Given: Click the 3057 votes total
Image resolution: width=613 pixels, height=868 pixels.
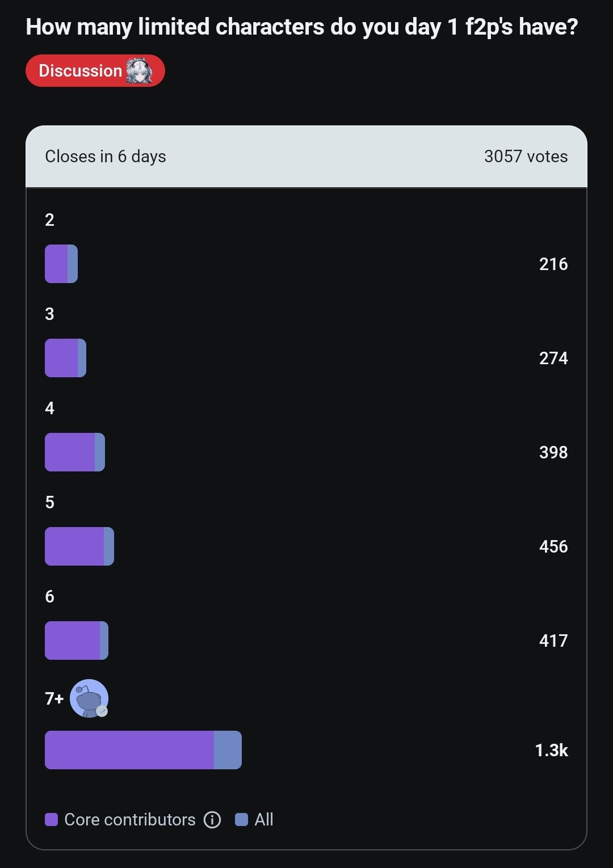Looking at the screenshot, I should click(526, 157).
